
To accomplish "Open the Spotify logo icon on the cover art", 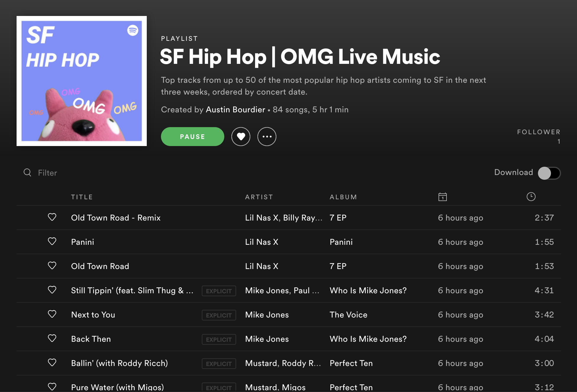I will pos(132,30).
